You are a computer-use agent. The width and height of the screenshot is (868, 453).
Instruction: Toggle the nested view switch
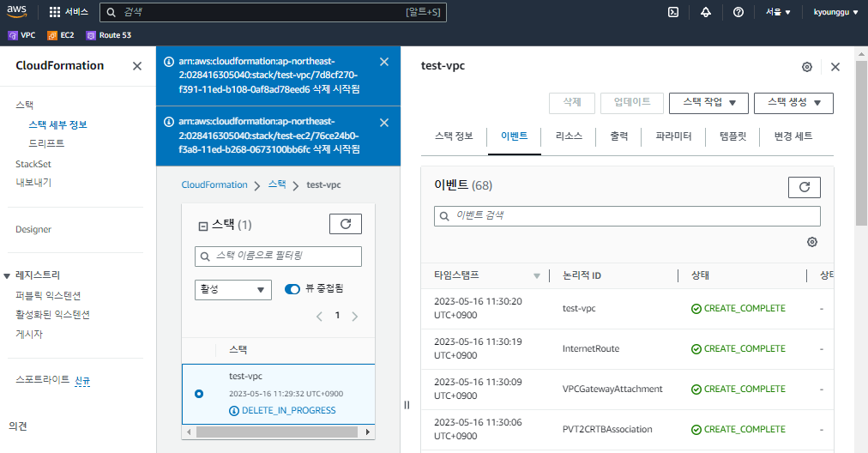(292, 289)
